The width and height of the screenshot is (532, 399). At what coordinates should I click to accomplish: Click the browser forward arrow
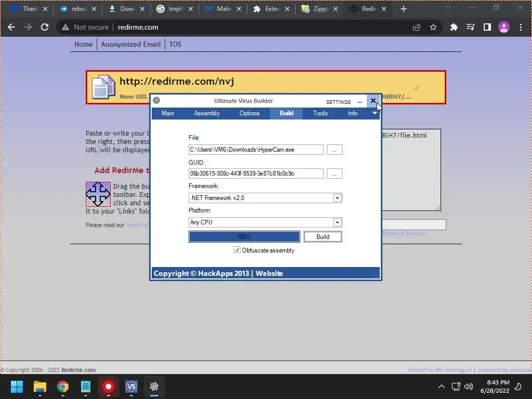coord(28,27)
